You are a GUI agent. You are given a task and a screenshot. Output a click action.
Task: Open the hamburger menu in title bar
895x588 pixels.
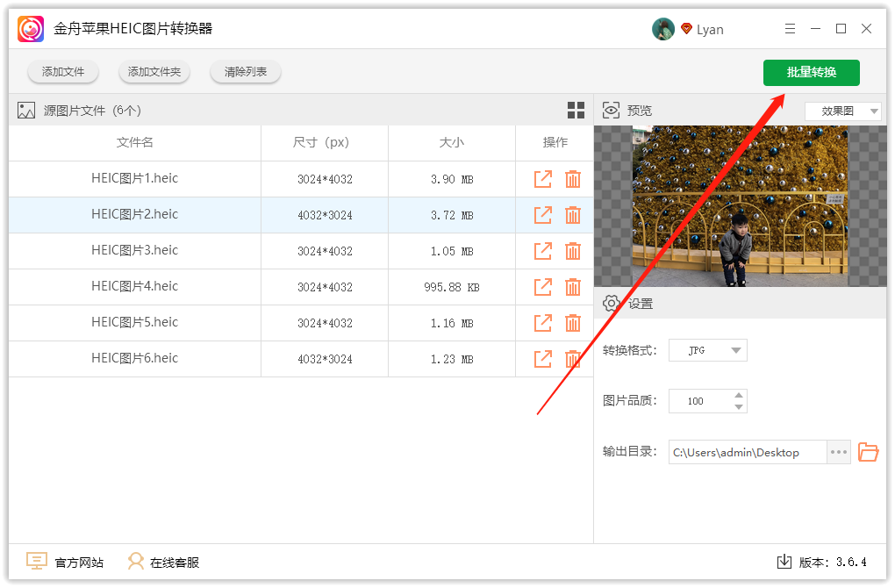point(790,29)
